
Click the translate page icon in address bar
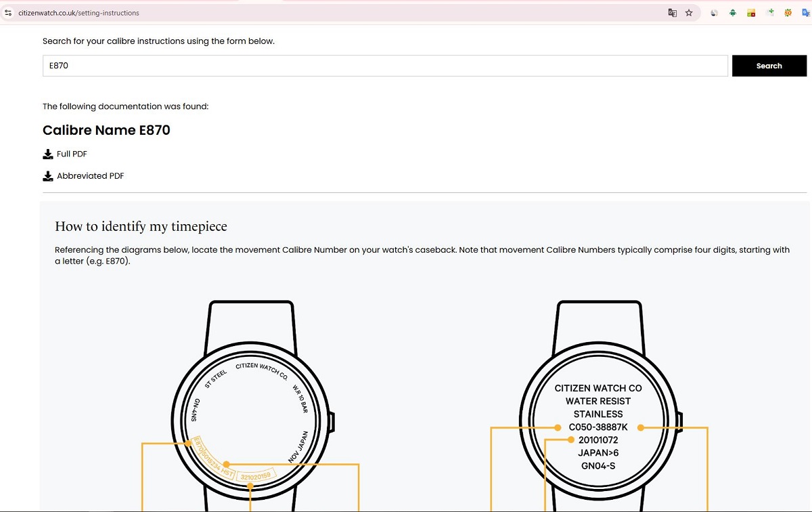click(x=672, y=13)
